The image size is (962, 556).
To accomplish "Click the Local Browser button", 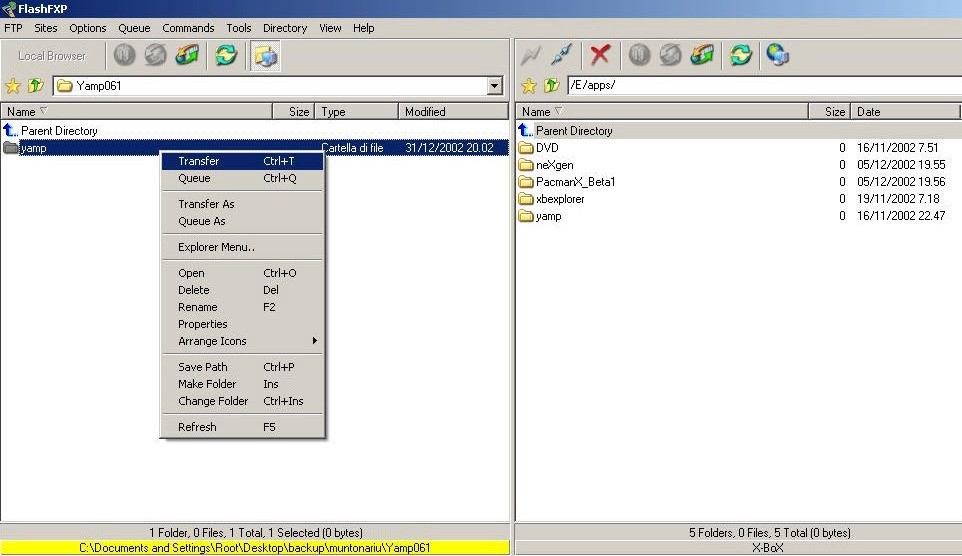I will pos(52,56).
